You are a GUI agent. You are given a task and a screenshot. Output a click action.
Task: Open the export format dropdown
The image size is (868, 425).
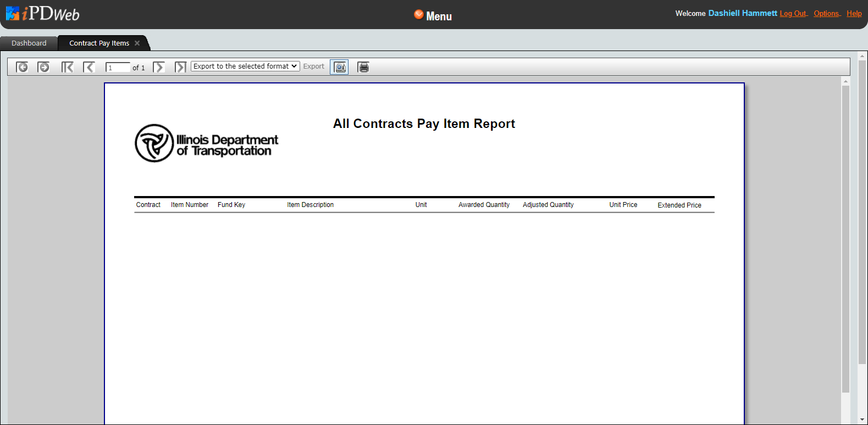pyautogui.click(x=245, y=66)
